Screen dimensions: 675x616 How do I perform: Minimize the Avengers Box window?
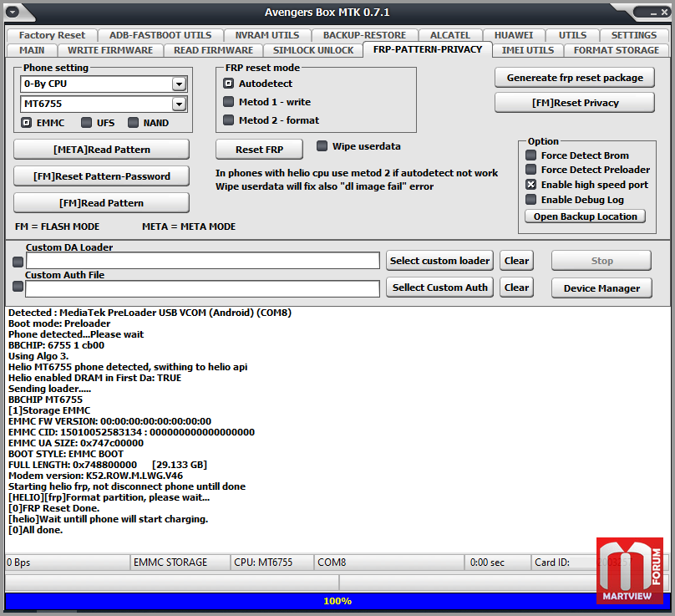coord(653,13)
